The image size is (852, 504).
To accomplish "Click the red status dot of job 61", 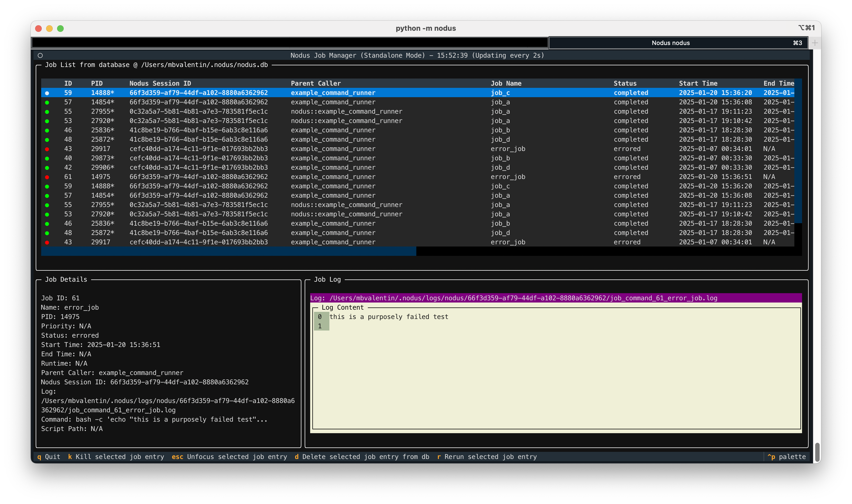I will click(x=47, y=177).
